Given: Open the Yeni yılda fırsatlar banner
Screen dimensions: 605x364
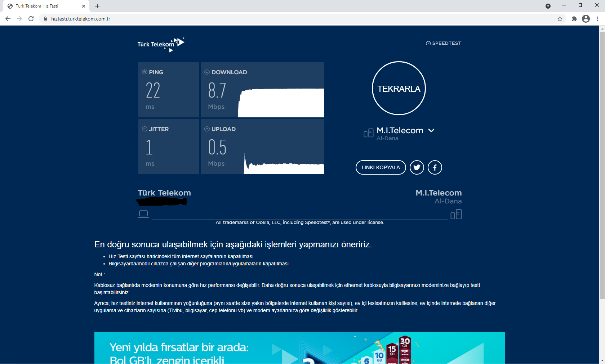Looking at the screenshot, I should coord(300,348).
